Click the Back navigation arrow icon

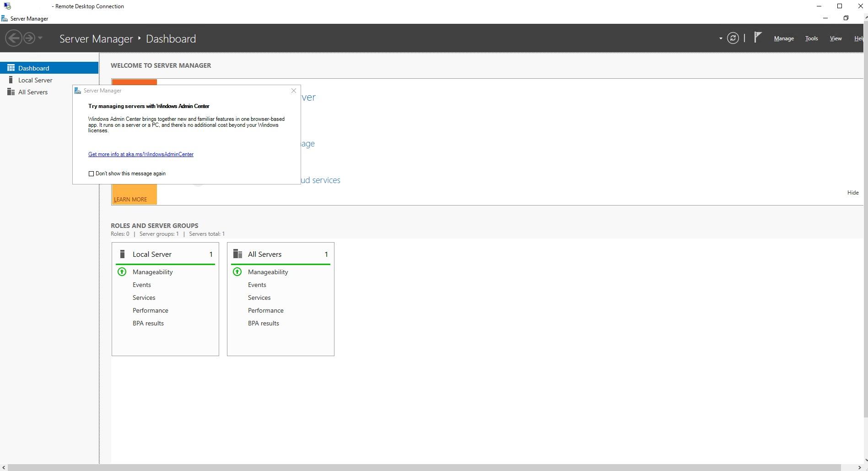click(14, 38)
